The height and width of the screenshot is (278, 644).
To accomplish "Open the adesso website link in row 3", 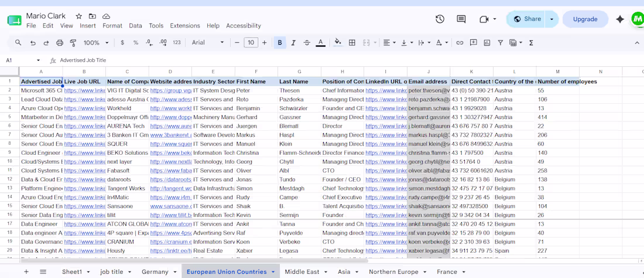I will point(170,100).
